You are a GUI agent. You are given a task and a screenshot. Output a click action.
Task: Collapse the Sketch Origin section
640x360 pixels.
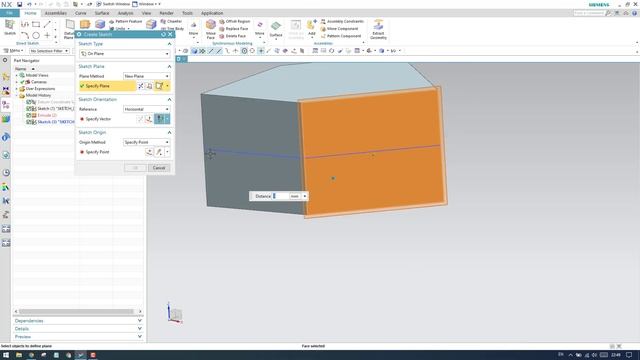(169, 132)
